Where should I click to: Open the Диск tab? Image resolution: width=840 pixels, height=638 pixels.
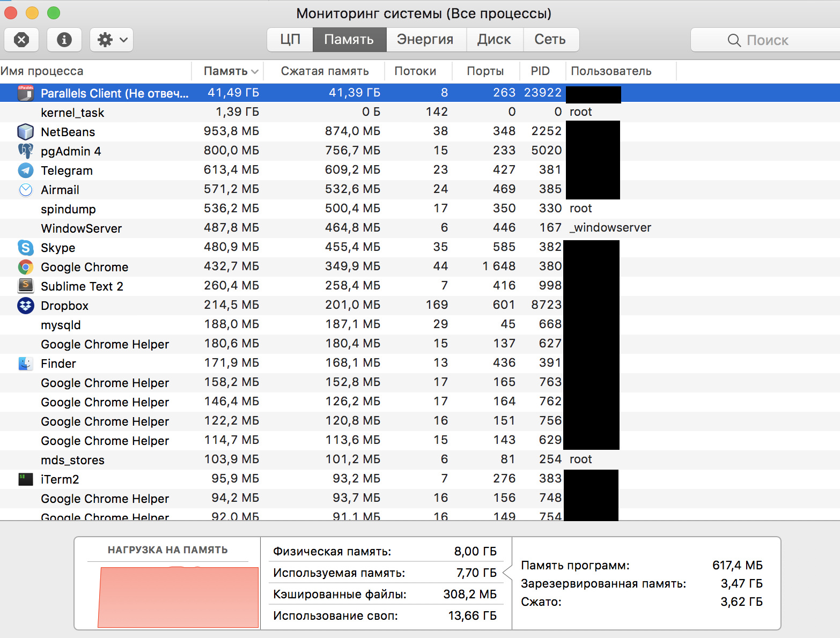coord(494,40)
